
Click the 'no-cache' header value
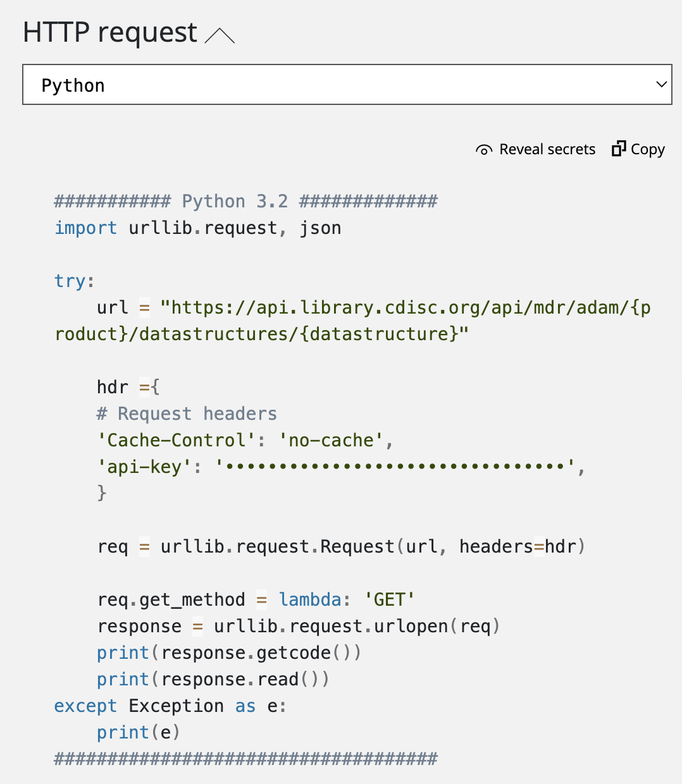coord(331,441)
